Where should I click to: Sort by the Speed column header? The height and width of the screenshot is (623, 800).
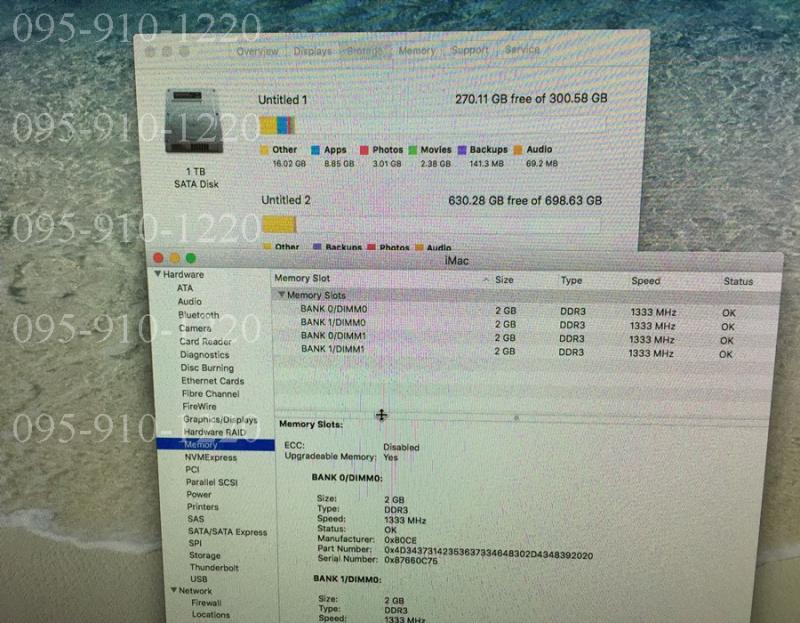click(x=645, y=281)
